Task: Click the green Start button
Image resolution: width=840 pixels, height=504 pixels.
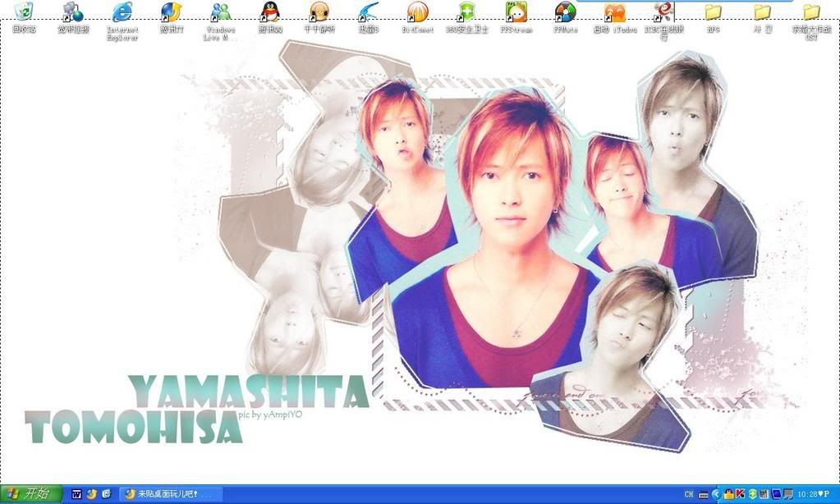Action: 31,494
